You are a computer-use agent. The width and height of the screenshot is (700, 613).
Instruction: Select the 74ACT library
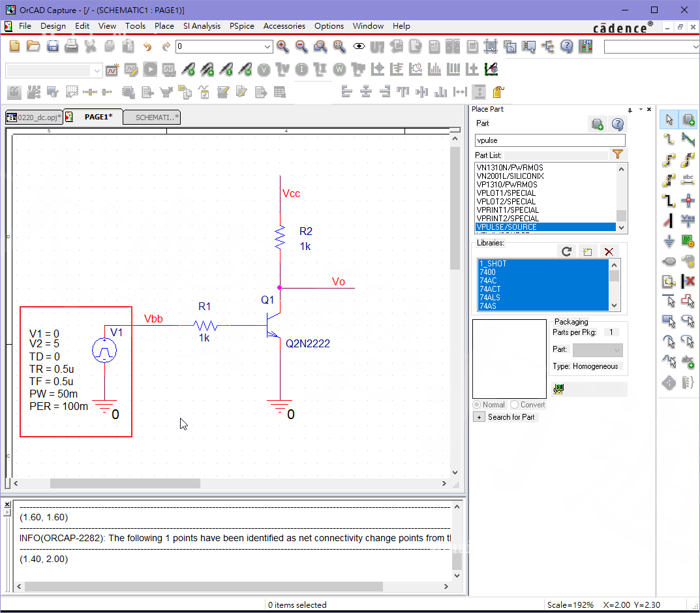(x=543, y=289)
